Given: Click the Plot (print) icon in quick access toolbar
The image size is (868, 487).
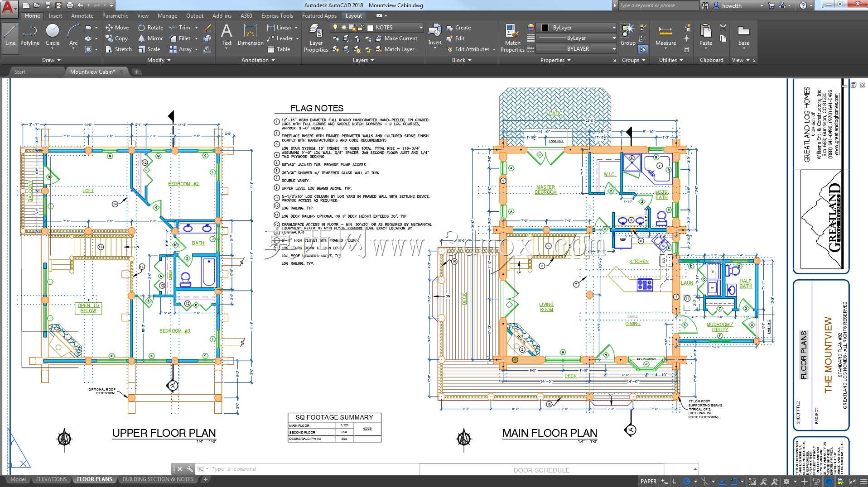Looking at the screenshot, I should pyautogui.click(x=69, y=5).
